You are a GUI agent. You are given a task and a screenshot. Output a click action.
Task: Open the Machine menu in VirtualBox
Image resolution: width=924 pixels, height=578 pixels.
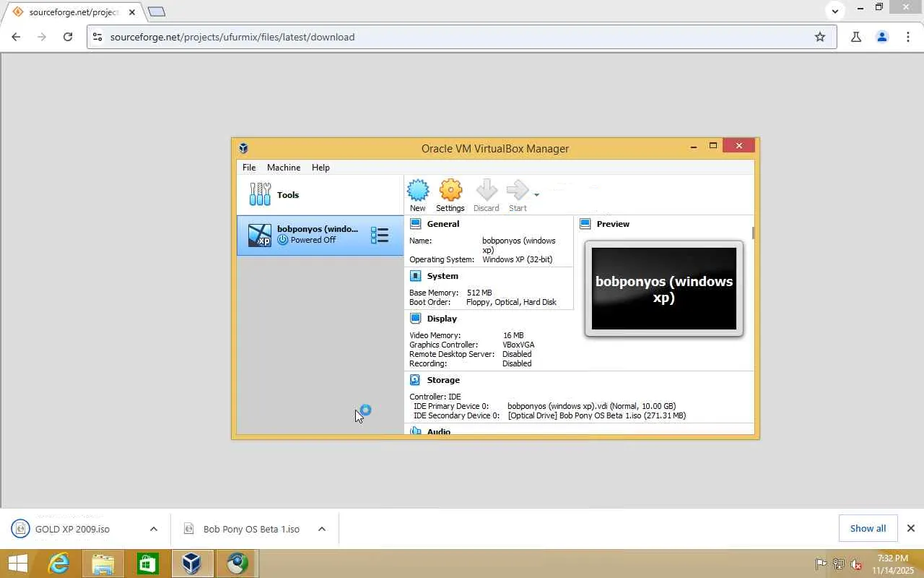(x=284, y=168)
